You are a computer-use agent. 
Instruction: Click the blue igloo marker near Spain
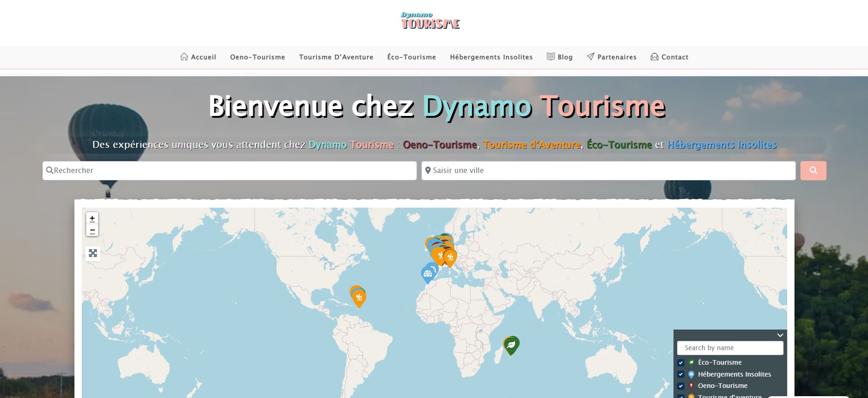tap(428, 274)
